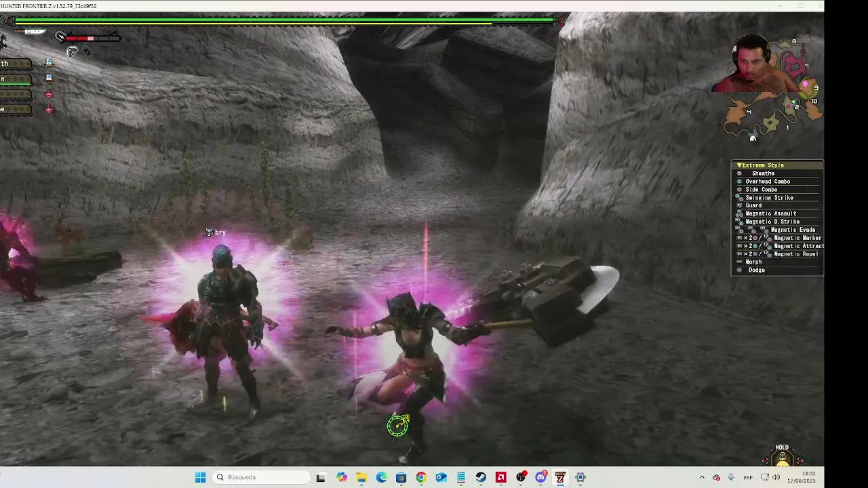Select the Overhead Combo command

[768, 182]
